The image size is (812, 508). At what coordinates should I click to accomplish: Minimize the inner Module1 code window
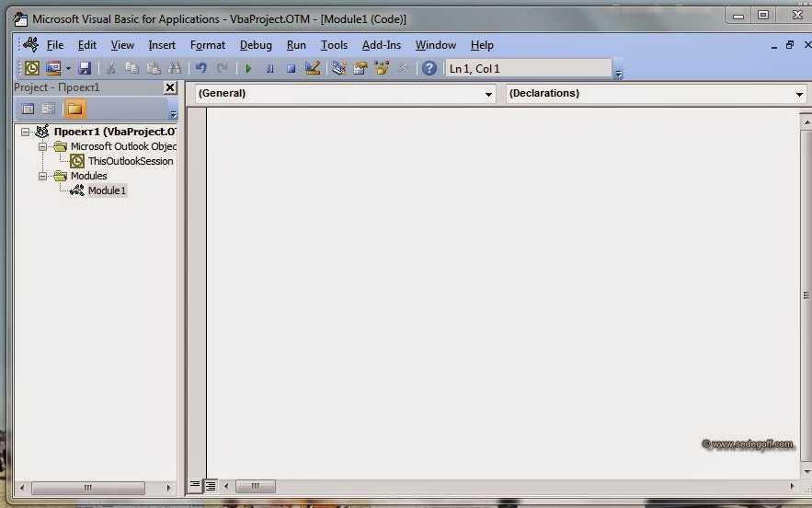click(x=773, y=47)
